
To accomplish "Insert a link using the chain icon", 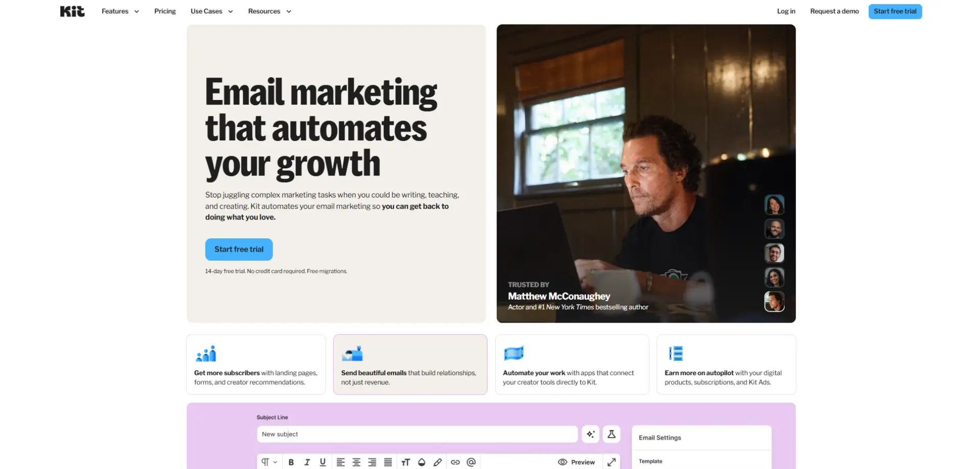I will (455, 462).
